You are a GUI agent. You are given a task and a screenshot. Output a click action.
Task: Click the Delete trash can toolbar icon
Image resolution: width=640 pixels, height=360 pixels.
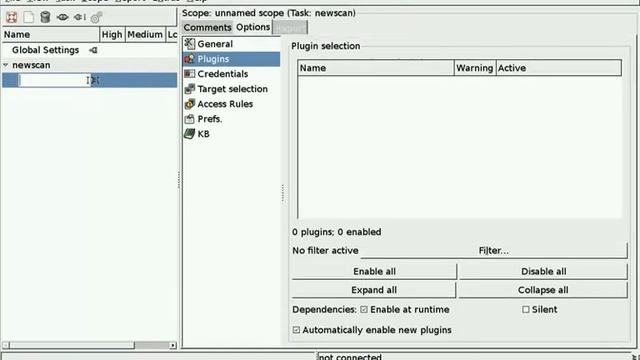coord(45,17)
